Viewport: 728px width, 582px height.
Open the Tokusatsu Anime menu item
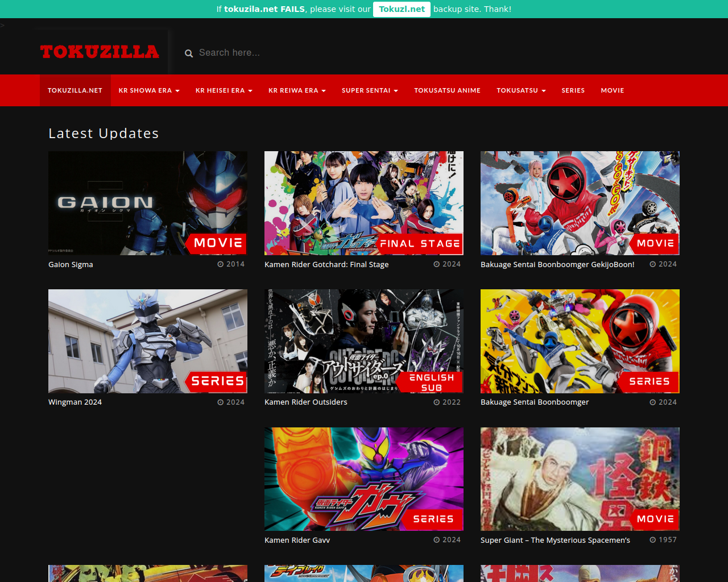pyautogui.click(x=447, y=90)
